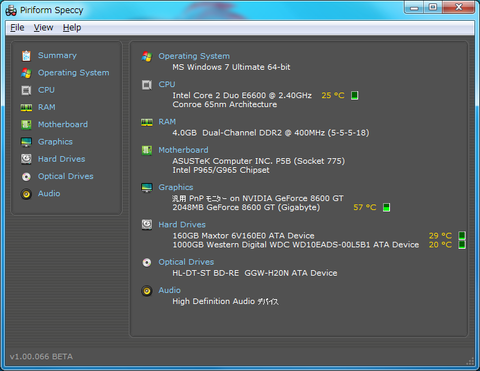Viewport: 480px width, 371px height.
Task: Open Optical Drives section from sidebar
Action: click(x=66, y=176)
